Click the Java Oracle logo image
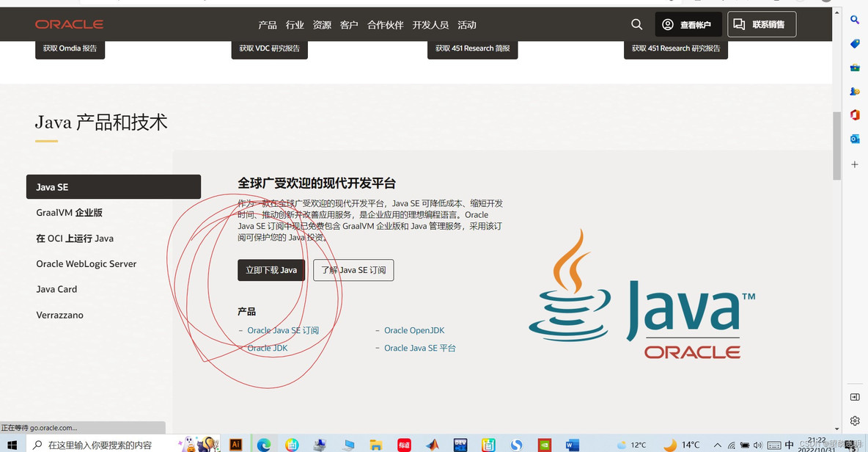 pyautogui.click(x=642, y=294)
